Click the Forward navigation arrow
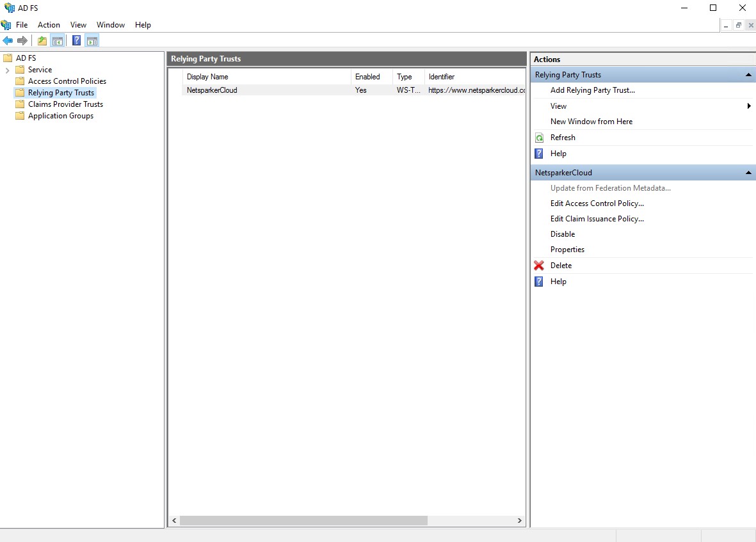 pyautogui.click(x=23, y=40)
